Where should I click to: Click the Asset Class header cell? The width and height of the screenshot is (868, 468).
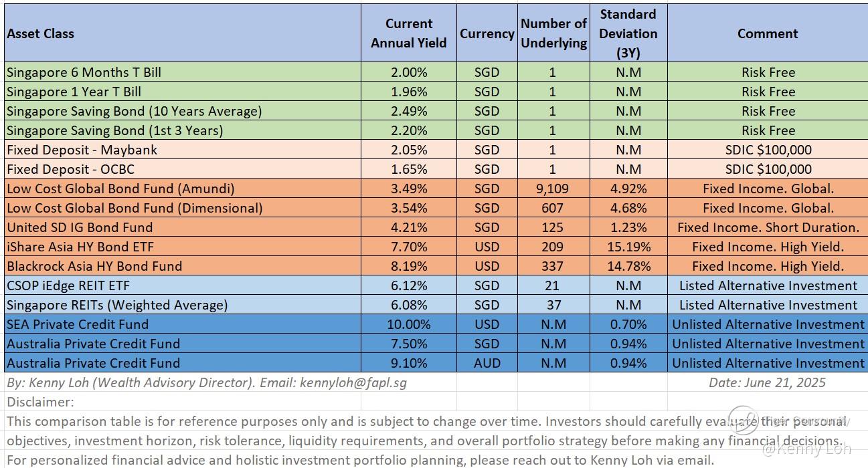(x=40, y=33)
